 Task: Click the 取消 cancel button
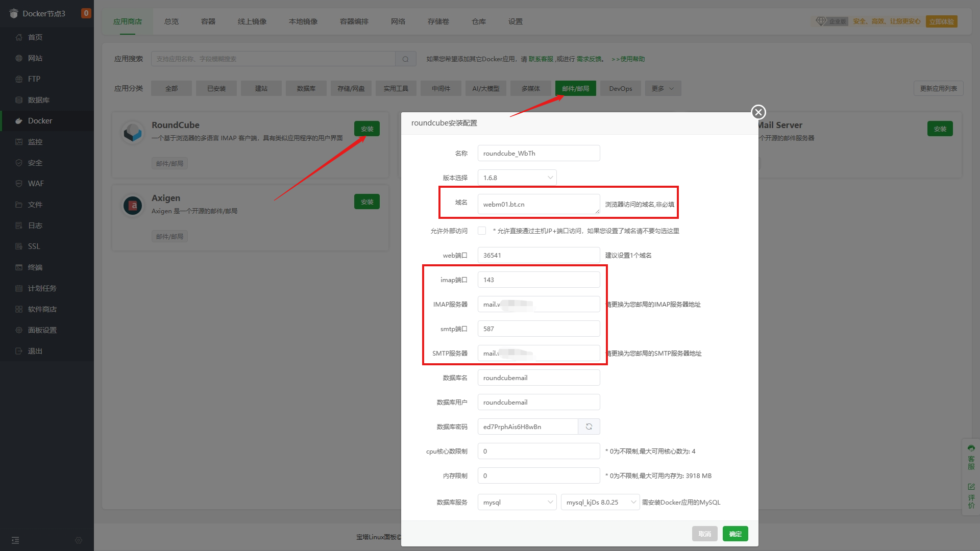[x=705, y=534]
